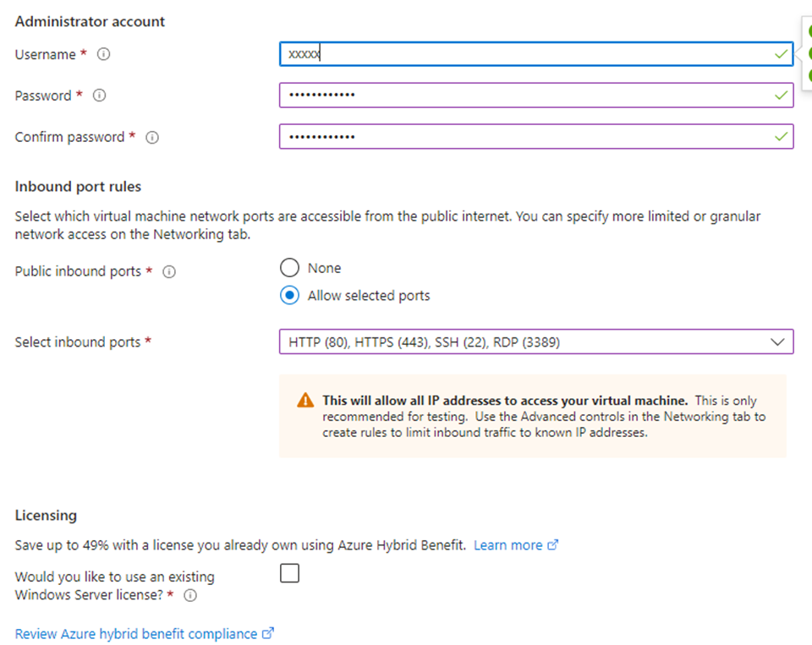This screenshot has height=645, width=812.
Task: Click the Public inbound ports info icon
Action: point(168,271)
